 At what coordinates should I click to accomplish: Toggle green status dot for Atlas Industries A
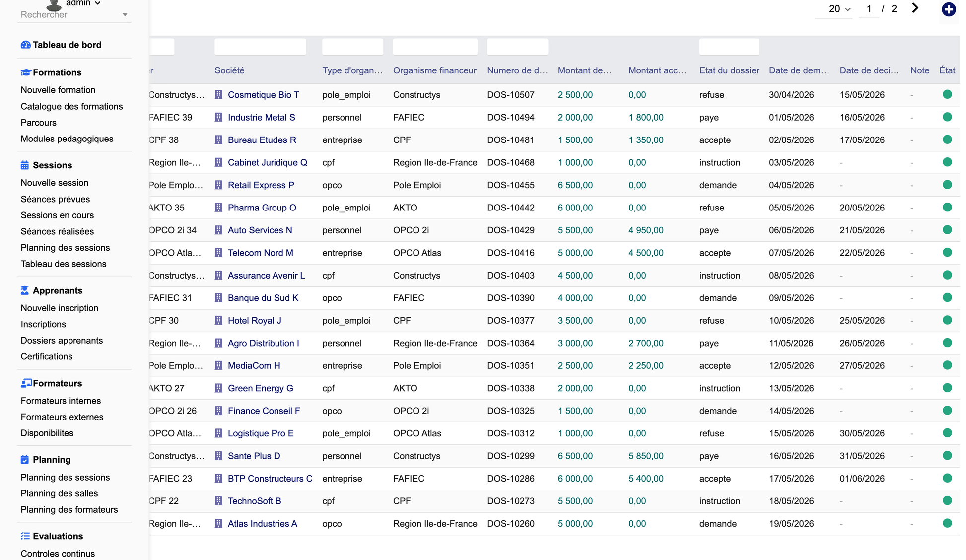coord(947,523)
